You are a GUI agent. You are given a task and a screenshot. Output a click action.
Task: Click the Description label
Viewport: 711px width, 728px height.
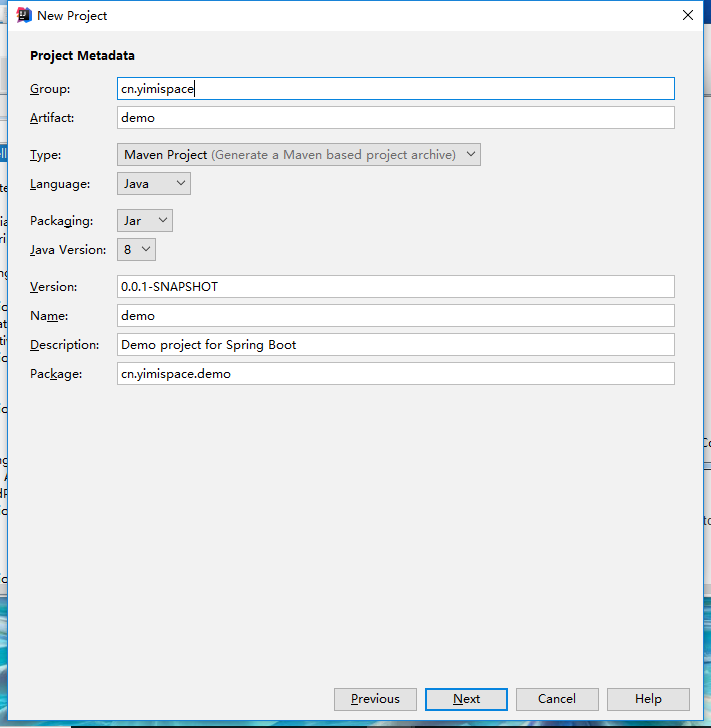pos(65,345)
